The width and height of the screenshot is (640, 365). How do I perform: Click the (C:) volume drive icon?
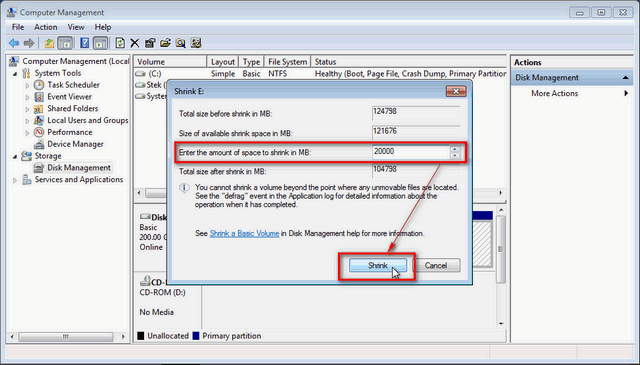click(140, 74)
